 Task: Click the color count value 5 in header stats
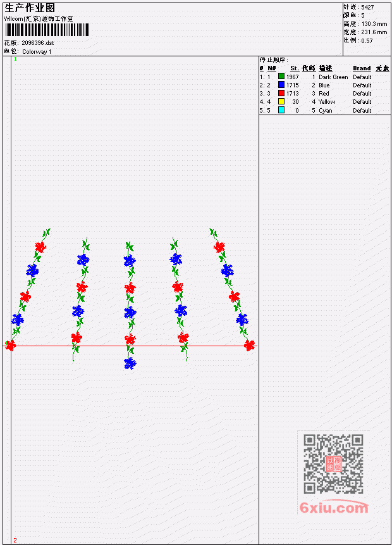[x=363, y=16]
